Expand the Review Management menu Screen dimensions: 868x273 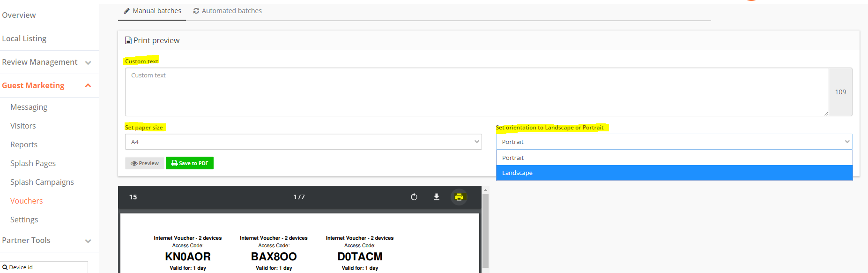88,62
